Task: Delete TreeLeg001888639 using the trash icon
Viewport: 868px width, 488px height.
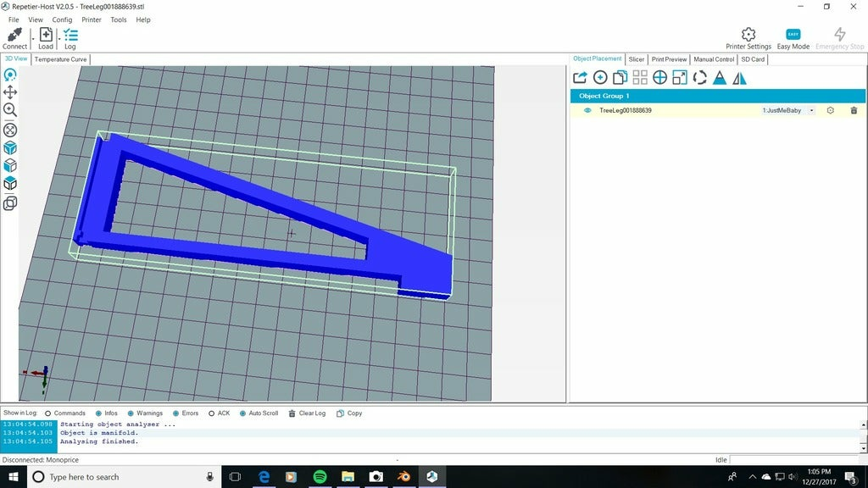Action: (854, 110)
